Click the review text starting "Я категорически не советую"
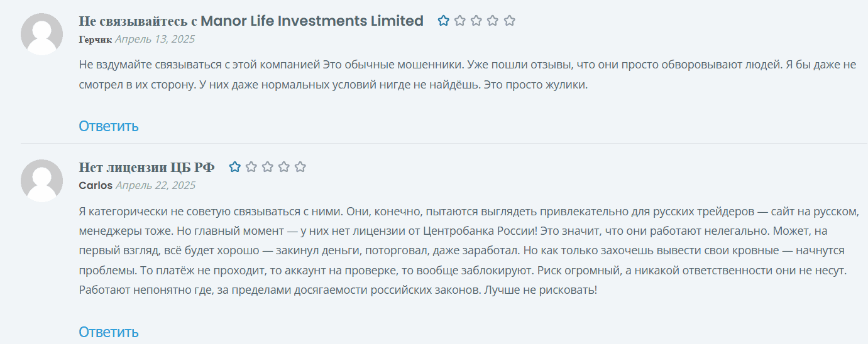This screenshot has width=868, height=344. [465, 250]
